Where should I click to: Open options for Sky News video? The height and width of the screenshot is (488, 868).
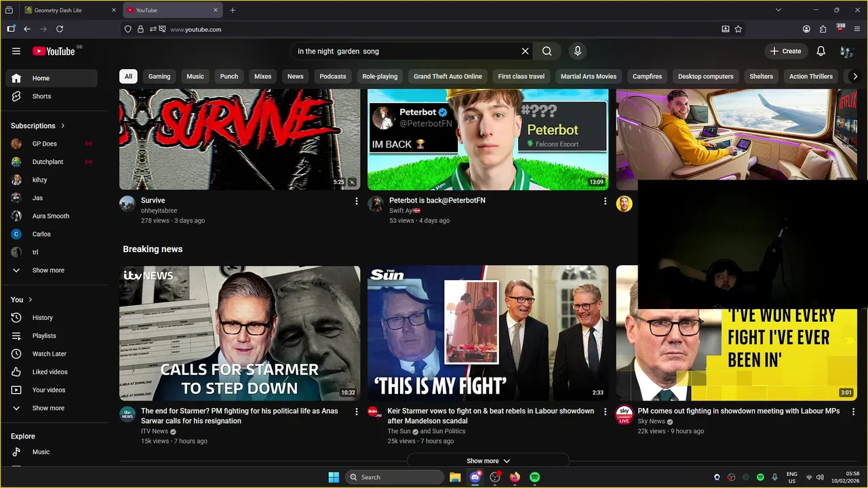pos(853,412)
